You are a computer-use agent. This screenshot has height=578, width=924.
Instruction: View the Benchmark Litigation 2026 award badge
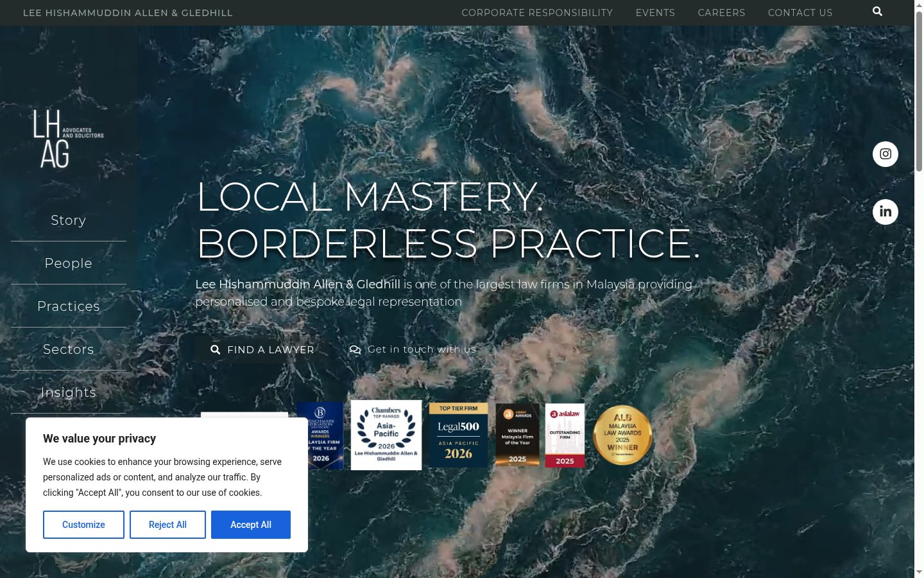pyautogui.click(x=325, y=435)
